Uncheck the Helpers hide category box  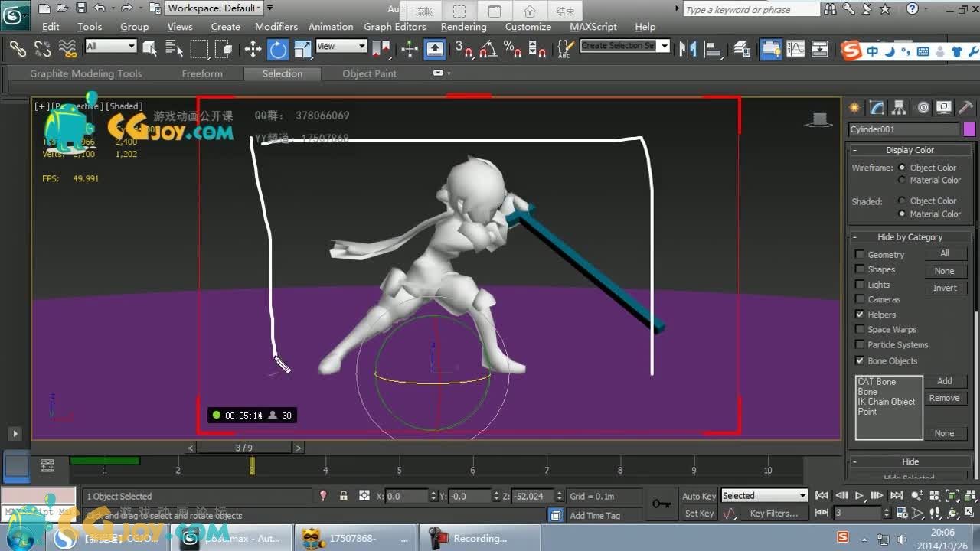(x=860, y=315)
